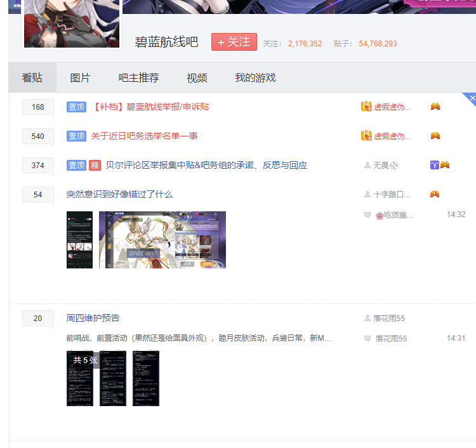Open first 周四维护预告 thumbnail labeled 共5张
The height and width of the screenshot is (448, 476).
pos(80,378)
